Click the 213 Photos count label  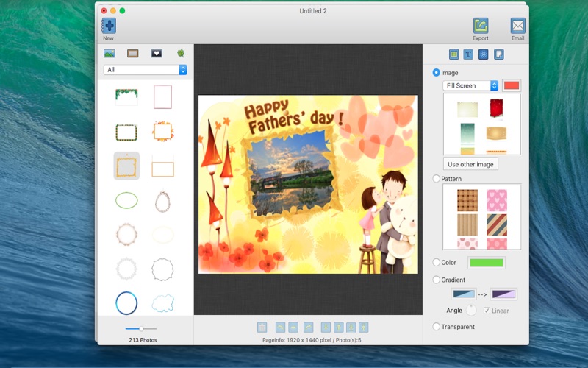click(x=143, y=340)
